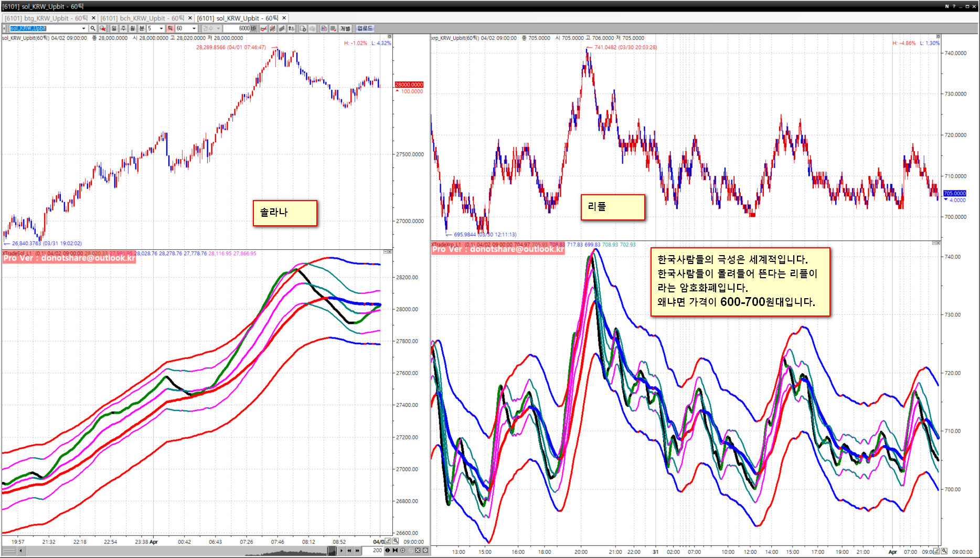Screen dimensions: 980x558
Task: Click the up-down arrows dollar icon
Action: (292, 28)
